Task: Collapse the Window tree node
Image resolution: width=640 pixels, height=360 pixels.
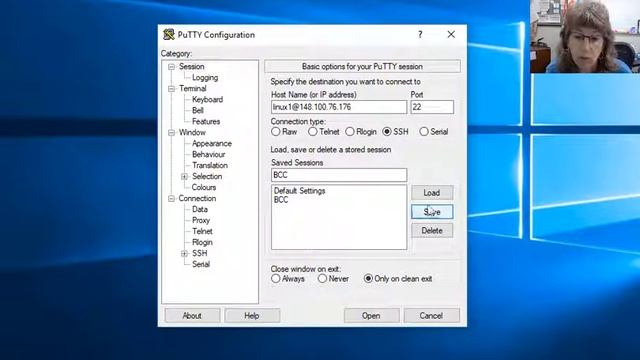Action: [x=171, y=133]
